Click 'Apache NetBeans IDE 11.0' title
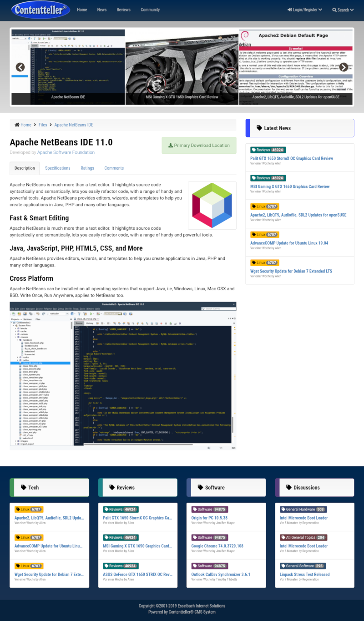The height and width of the screenshot is (621, 364). coord(61,142)
